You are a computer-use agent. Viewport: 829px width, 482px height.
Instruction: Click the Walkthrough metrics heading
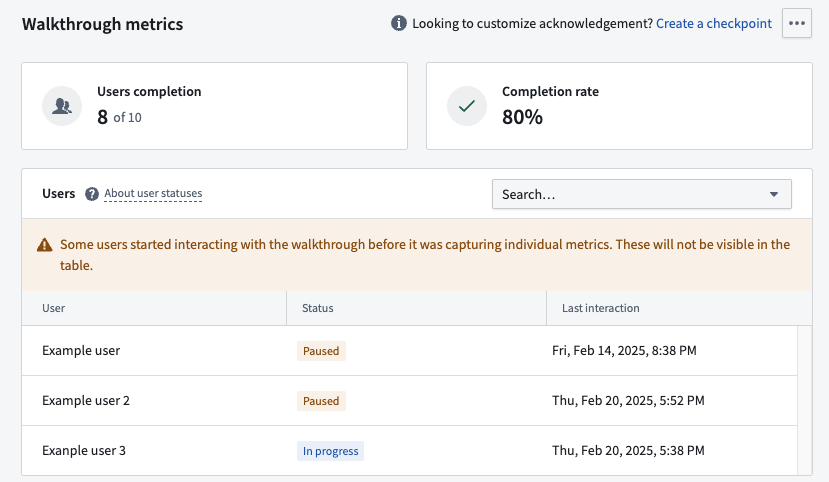103,24
